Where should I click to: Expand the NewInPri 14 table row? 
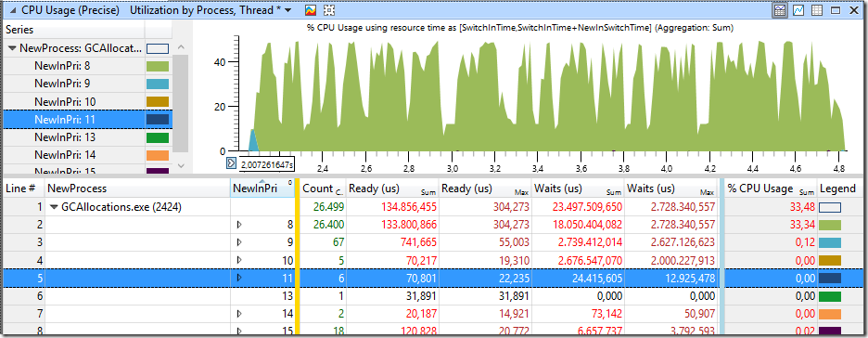pos(239,313)
